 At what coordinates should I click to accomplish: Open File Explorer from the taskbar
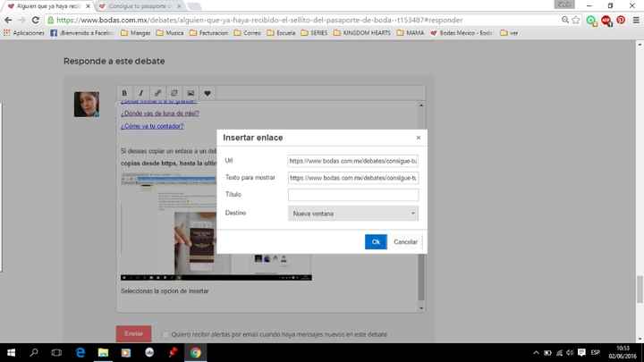[x=103, y=352]
